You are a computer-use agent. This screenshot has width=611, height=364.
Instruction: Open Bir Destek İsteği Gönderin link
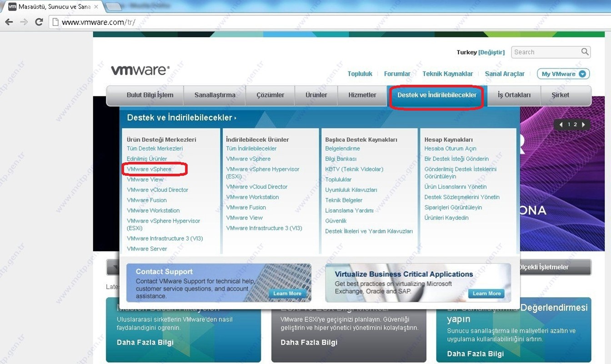[x=456, y=159]
